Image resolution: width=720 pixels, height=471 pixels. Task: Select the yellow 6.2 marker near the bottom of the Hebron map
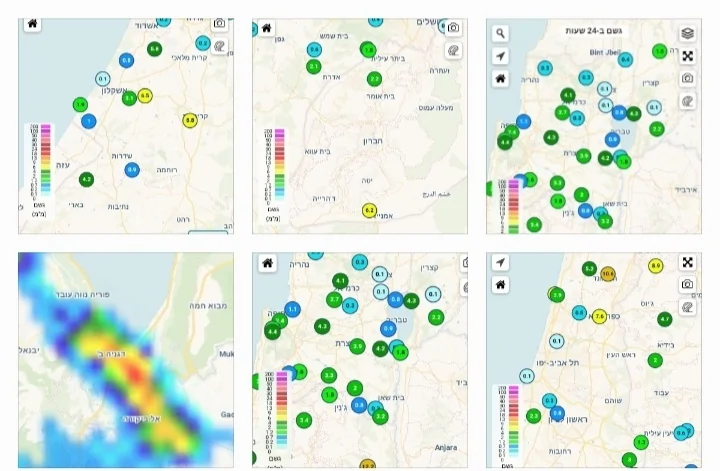tap(368, 210)
